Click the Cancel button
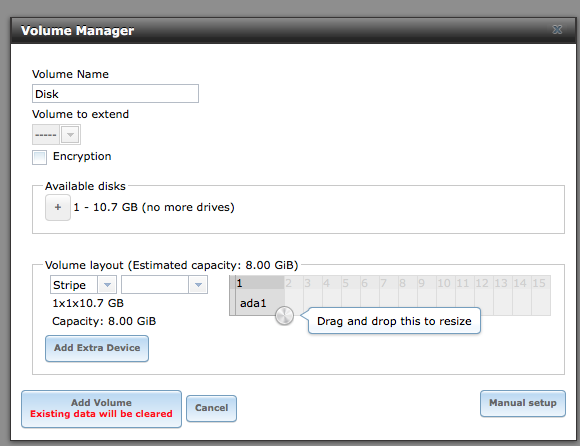The height and width of the screenshot is (446, 580). [211, 408]
